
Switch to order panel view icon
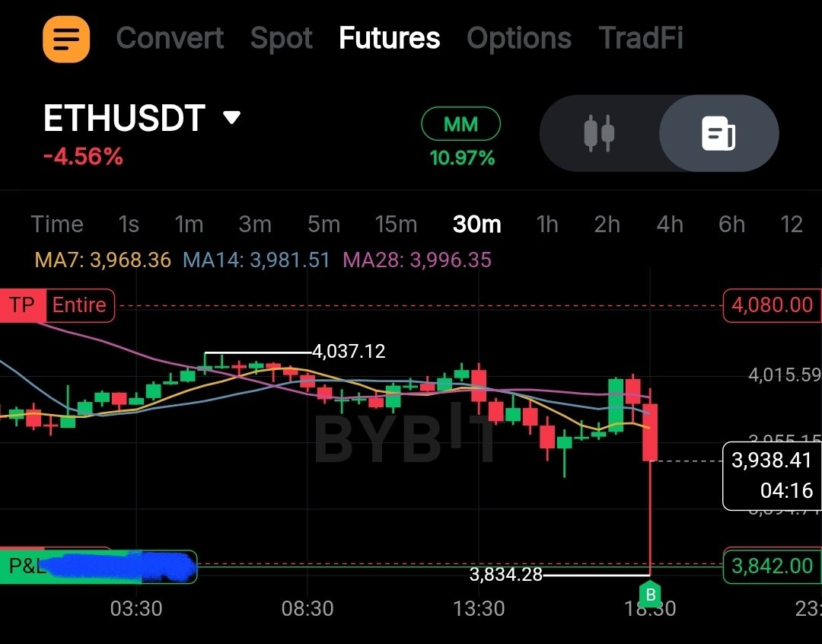coord(718,133)
